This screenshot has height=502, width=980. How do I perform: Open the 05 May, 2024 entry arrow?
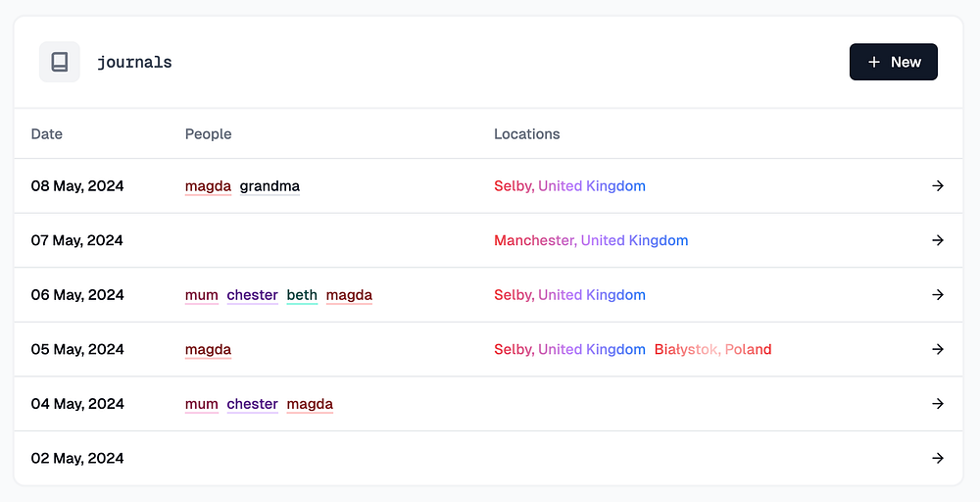pos(937,349)
